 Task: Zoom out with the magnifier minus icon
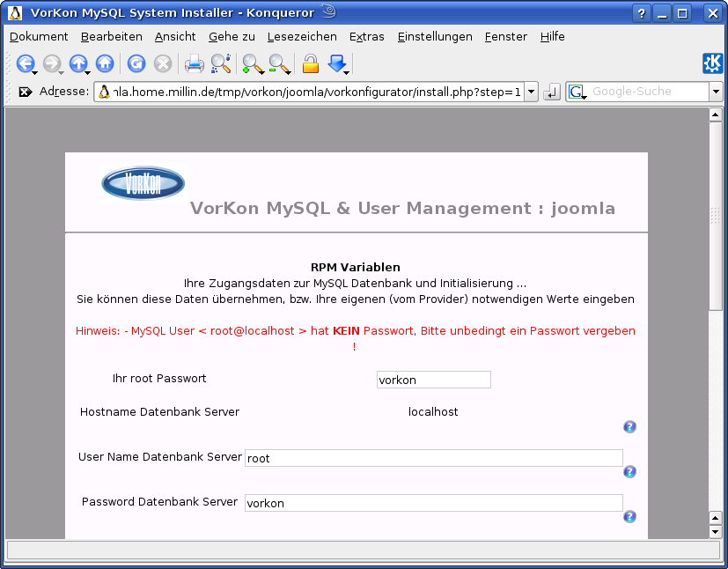[277, 63]
